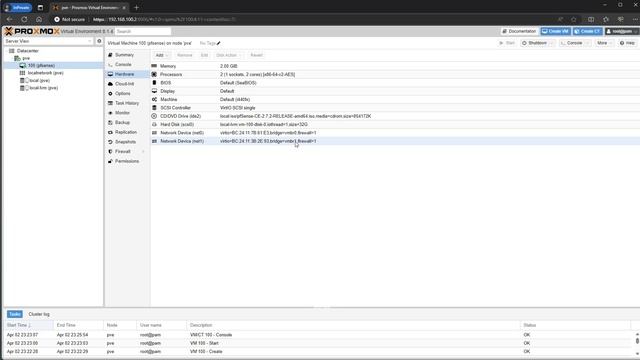
Task: Open the Firewall section
Action: tap(122, 151)
